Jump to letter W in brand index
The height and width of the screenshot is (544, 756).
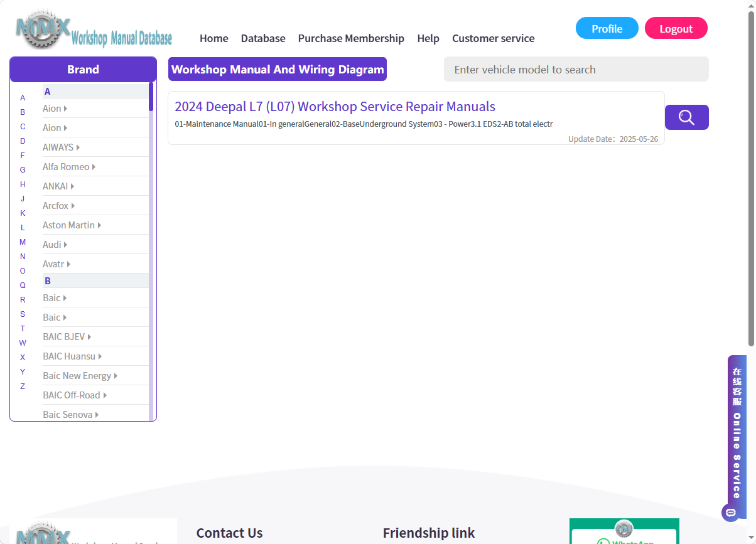(x=23, y=343)
